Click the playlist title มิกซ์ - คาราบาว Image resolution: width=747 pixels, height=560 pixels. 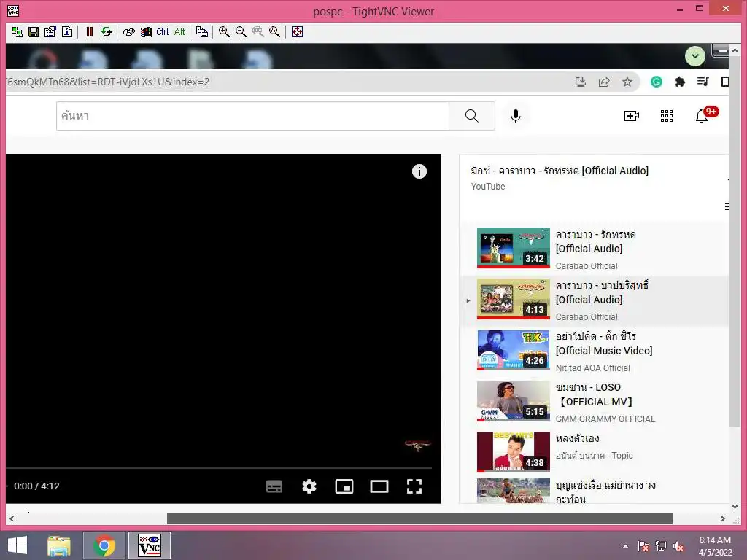tap(560, 171)
